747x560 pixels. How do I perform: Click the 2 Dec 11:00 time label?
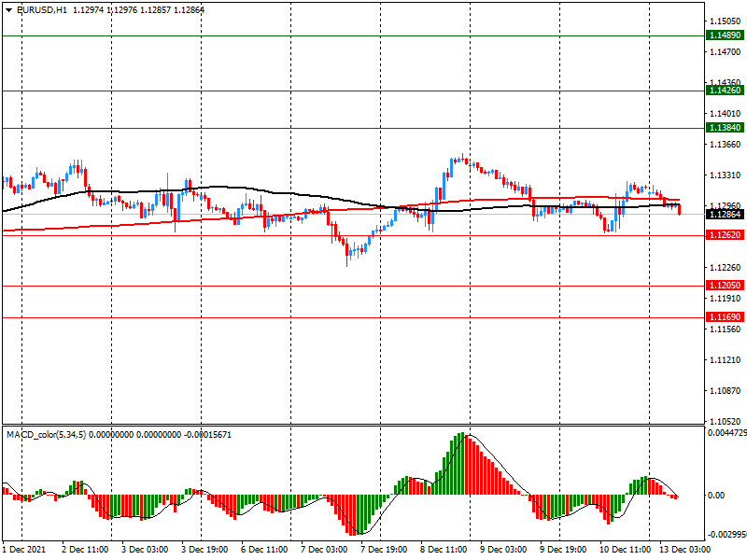[x=85, y=550]
